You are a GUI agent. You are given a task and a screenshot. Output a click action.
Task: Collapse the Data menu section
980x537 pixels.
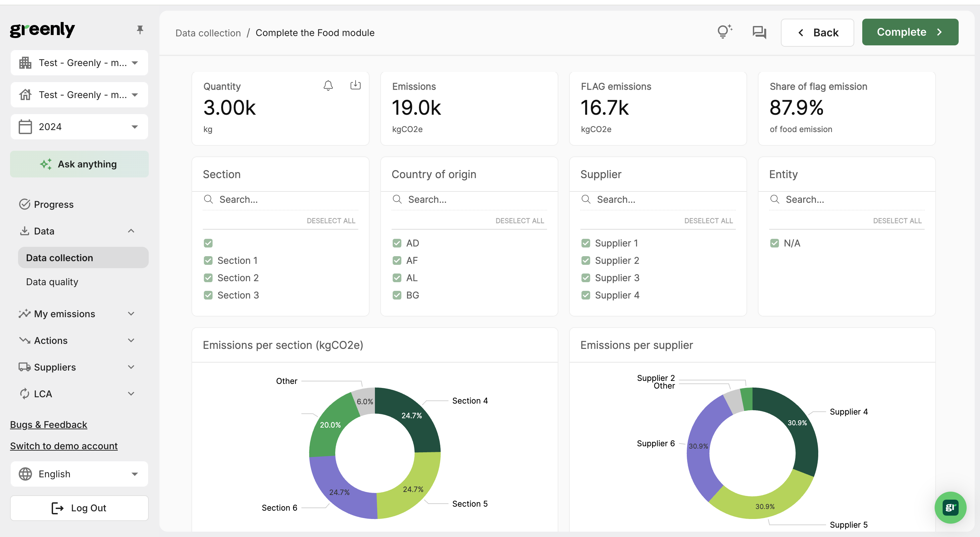coord(131,231)
